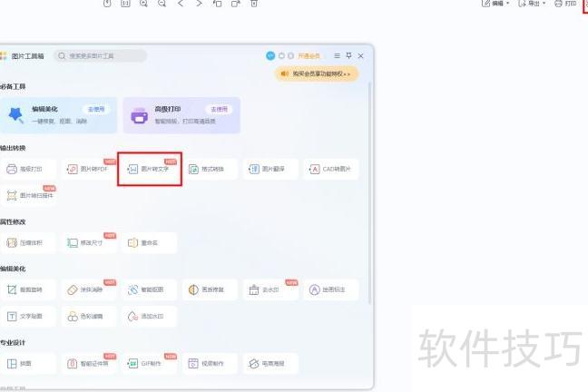Open the 格式转换 format conversion tool
The height and width of the screenshot is (392, 588).
(210, 169)
